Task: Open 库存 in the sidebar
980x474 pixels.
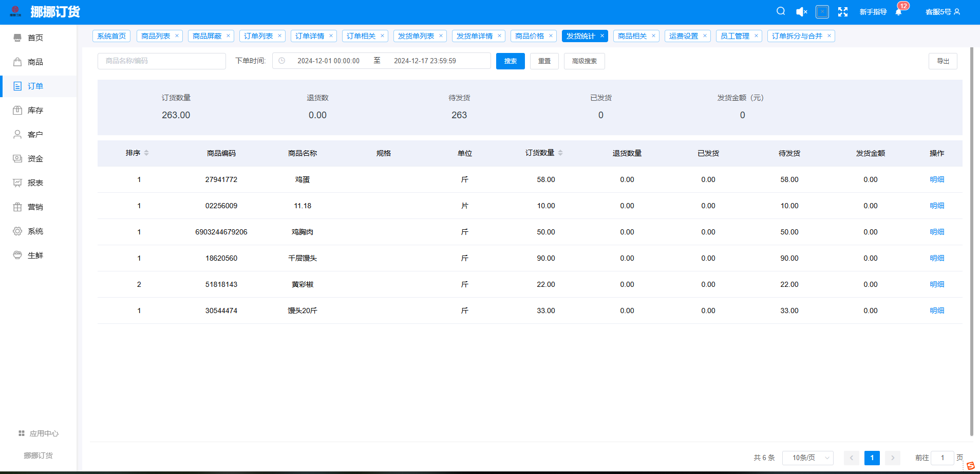Action: coord(35,111)
